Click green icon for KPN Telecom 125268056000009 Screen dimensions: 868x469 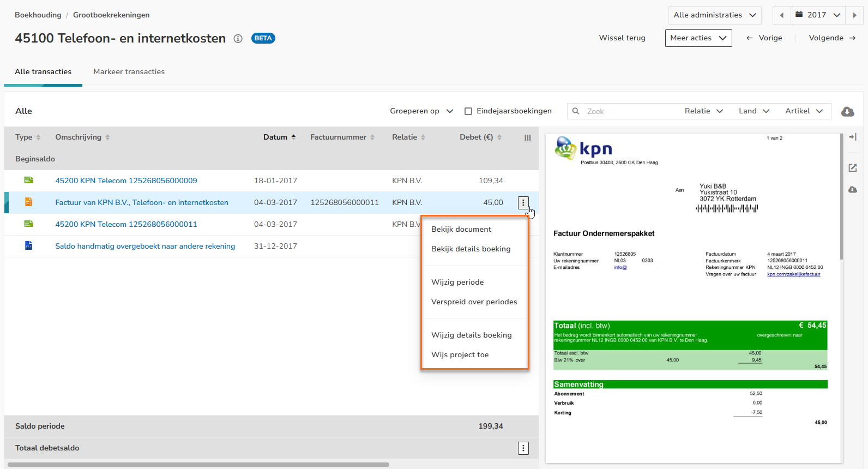click(x=28, y=181)
